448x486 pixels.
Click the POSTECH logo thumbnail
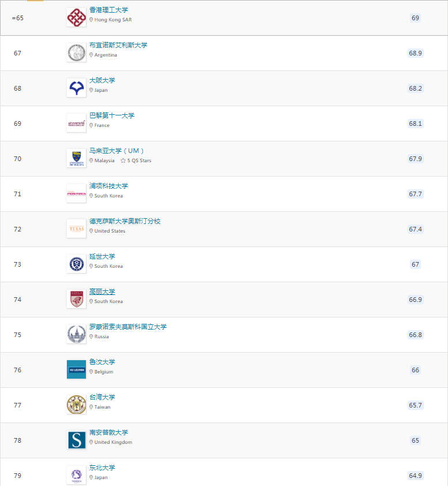pyautogui.click(x=77, y=194)
